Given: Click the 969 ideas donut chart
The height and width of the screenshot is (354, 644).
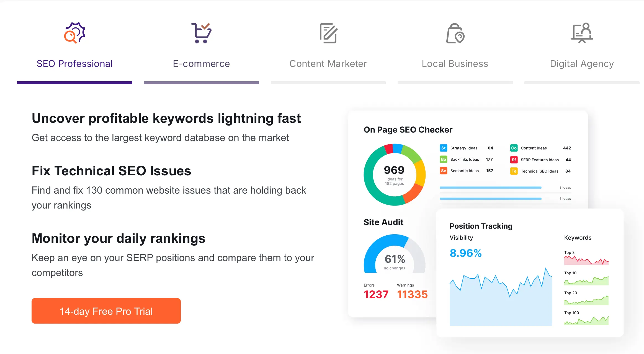Looking at the screenshot, I should (x=395, y=175).
